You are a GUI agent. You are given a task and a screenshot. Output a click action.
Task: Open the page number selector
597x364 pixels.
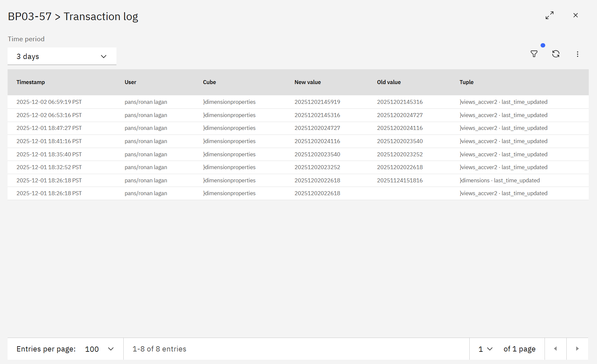pos(484,349)
